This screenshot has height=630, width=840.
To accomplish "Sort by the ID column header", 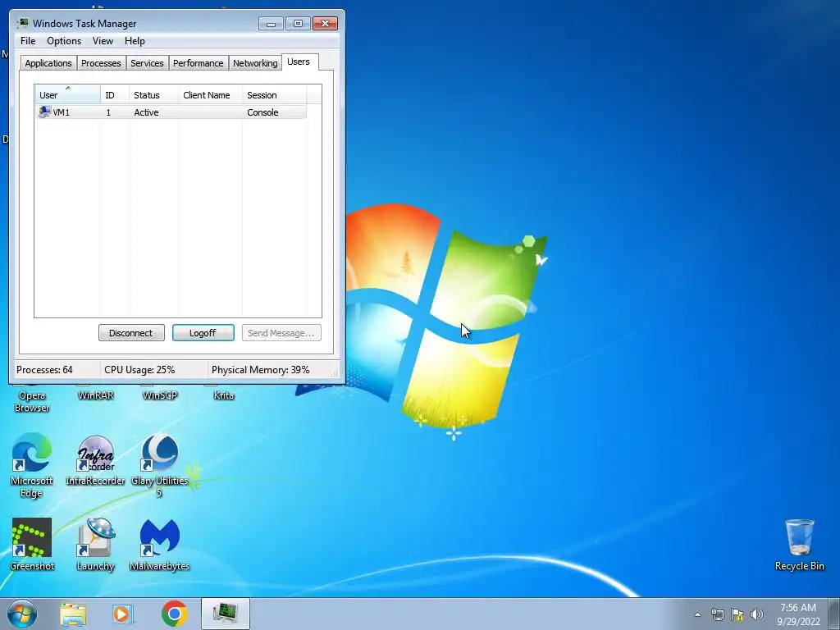I will 115,94.
